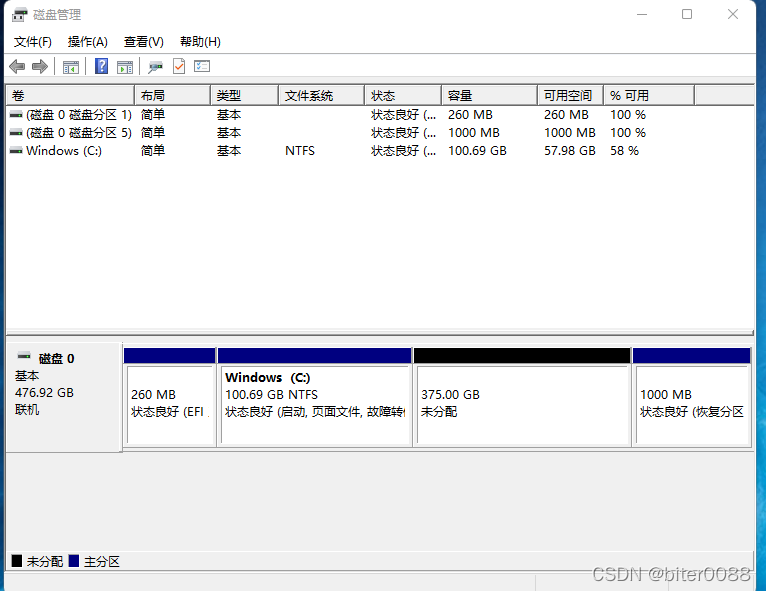Click the blue 主分区 legend swatch

[74, 561]
